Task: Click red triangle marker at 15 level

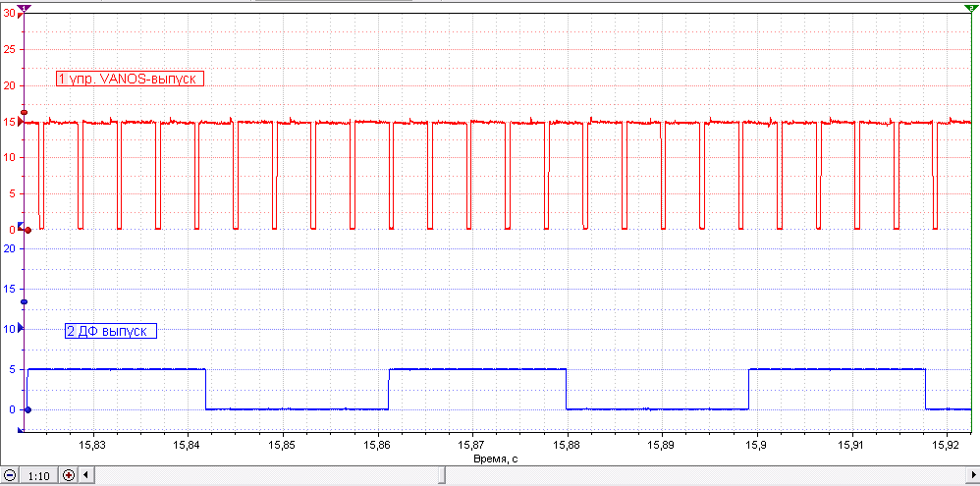Action: click(x=22, y=122)
